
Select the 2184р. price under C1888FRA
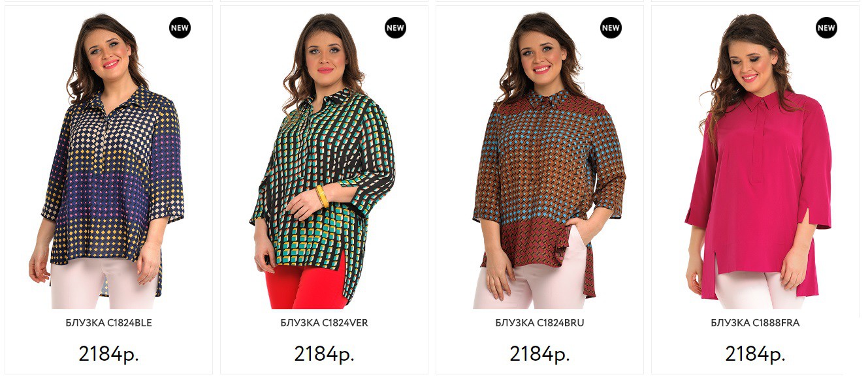click(x=755, y=354)
